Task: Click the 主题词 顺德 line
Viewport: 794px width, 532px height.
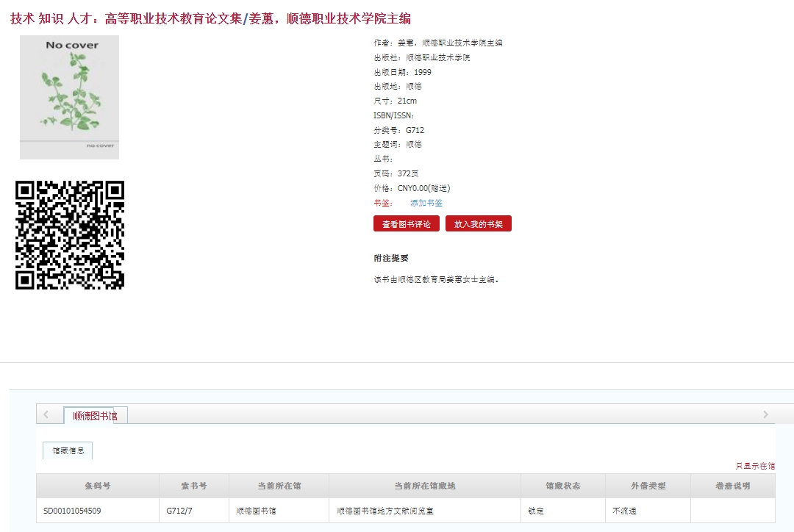Action: (x=398, y=145)
